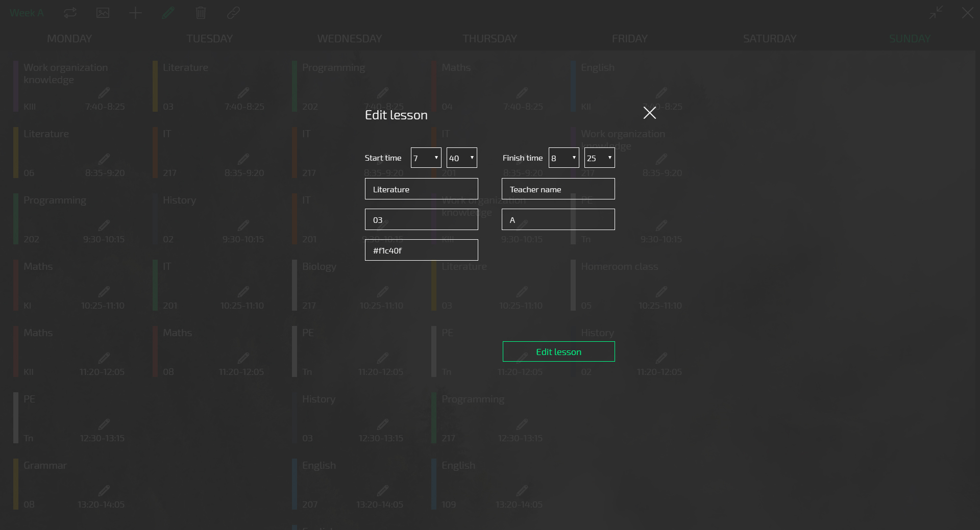Click Thursday Programming lesson title
This screenshot has height=530, width=980.
473,399
